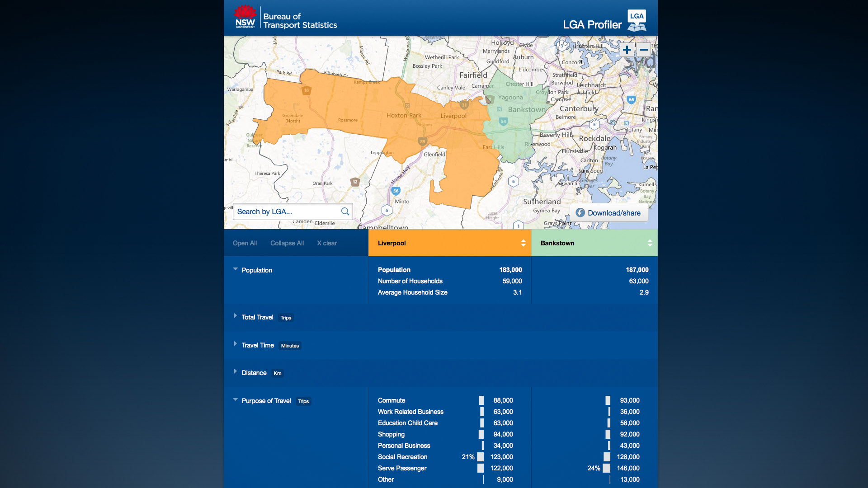The height and width of the screenshot is (488, 868).
Task: Click into the Search by LGA field
Action: [280, 211]
